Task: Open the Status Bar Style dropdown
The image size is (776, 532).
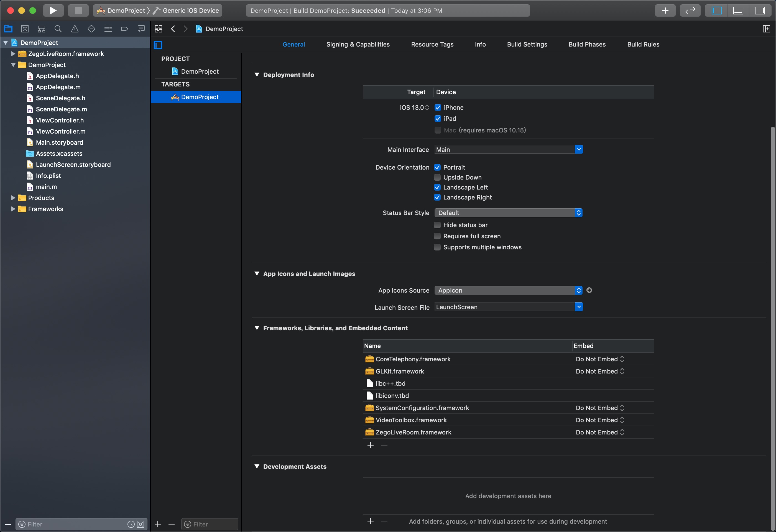Action: coord(508,213)
